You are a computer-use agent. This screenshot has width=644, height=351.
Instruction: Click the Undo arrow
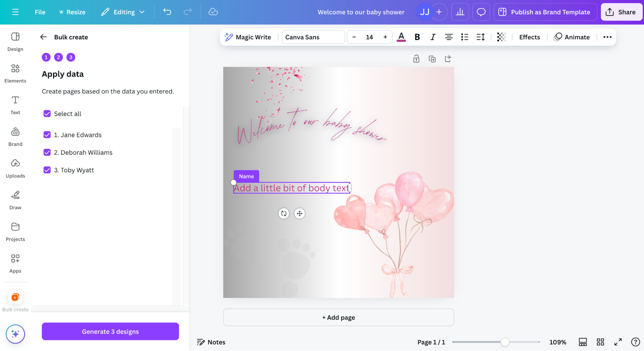[x=167, y=12]
